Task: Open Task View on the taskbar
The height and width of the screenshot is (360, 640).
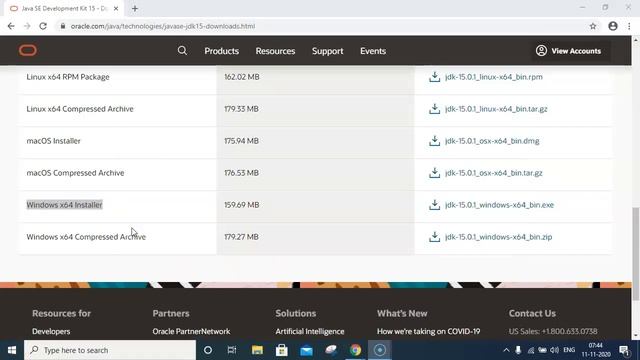Action: pyautogui.click(x=232, y=350)
